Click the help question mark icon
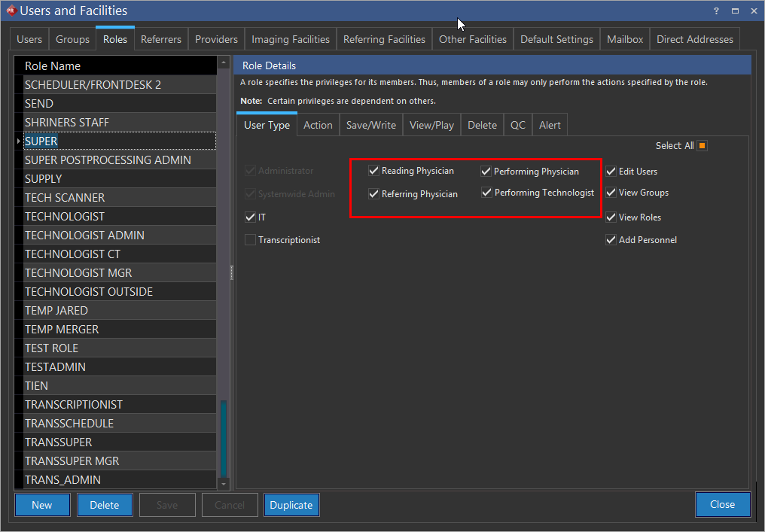 716,11
